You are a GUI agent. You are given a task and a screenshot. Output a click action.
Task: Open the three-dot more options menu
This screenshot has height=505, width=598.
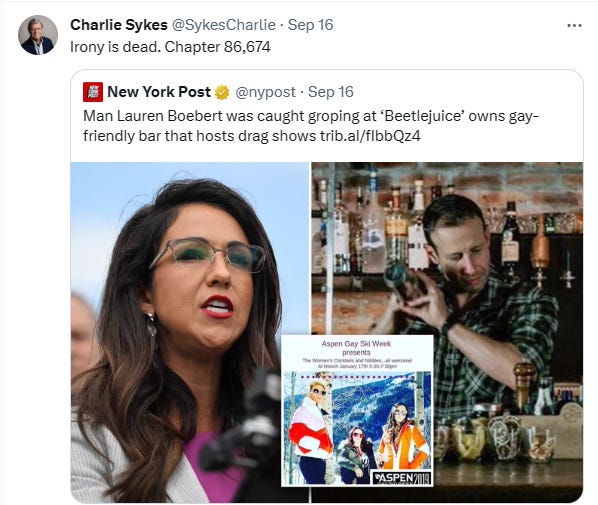(x=574, y=26)
